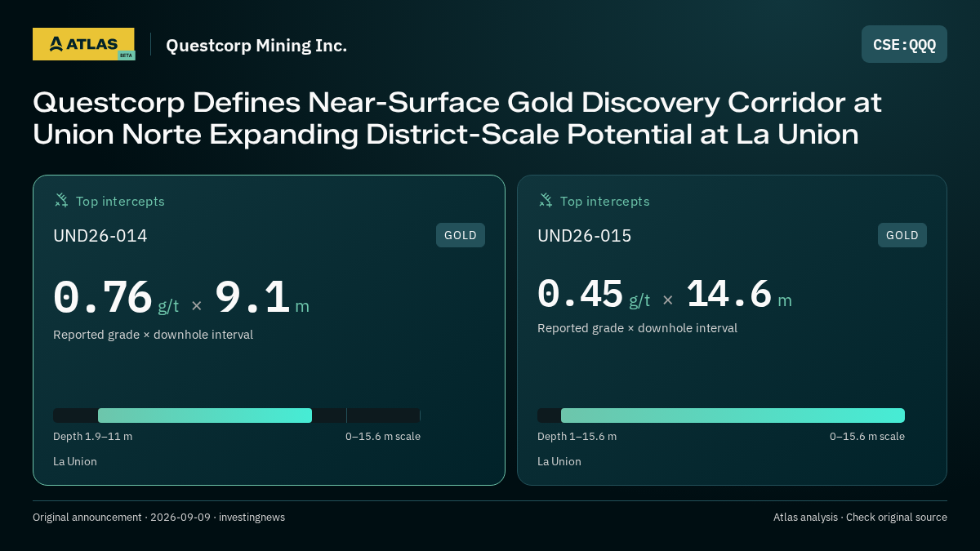Click Top intercepts label in UND26-014 card

pos(120,201)
